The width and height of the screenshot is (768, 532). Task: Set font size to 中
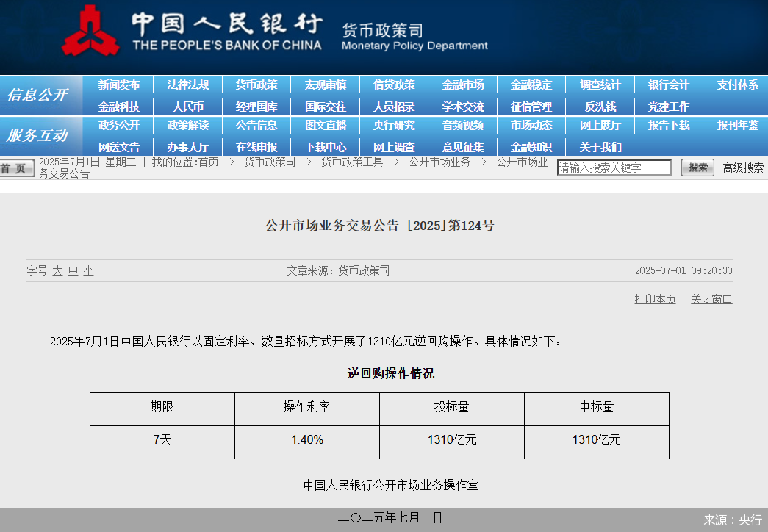73,271
